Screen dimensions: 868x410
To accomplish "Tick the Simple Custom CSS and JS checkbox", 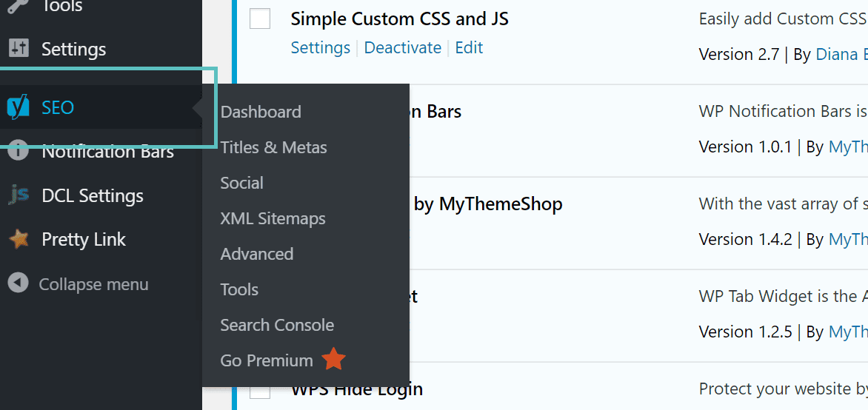I will click(260, 19).
